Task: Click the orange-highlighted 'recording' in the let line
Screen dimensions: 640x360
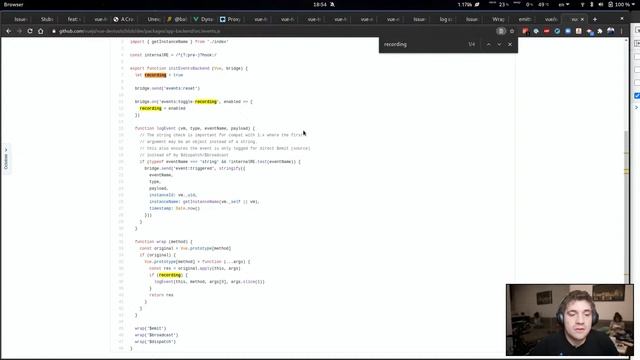Action: pyautogui.click(x=156, y=75)
